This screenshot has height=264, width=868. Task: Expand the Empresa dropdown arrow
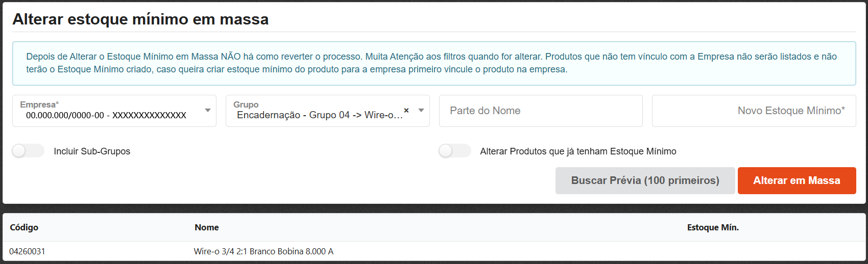tap(208, 110)
